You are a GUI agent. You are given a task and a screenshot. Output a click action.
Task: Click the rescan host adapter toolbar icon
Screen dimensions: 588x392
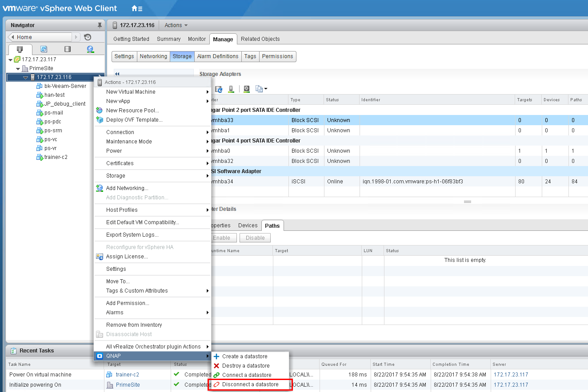[x=231, y=89]
